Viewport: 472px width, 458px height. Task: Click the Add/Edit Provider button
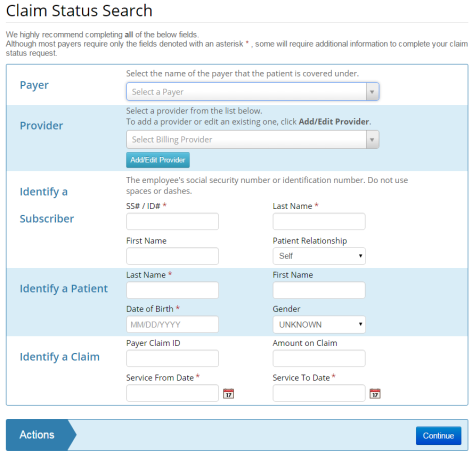[x=158, y=160]
